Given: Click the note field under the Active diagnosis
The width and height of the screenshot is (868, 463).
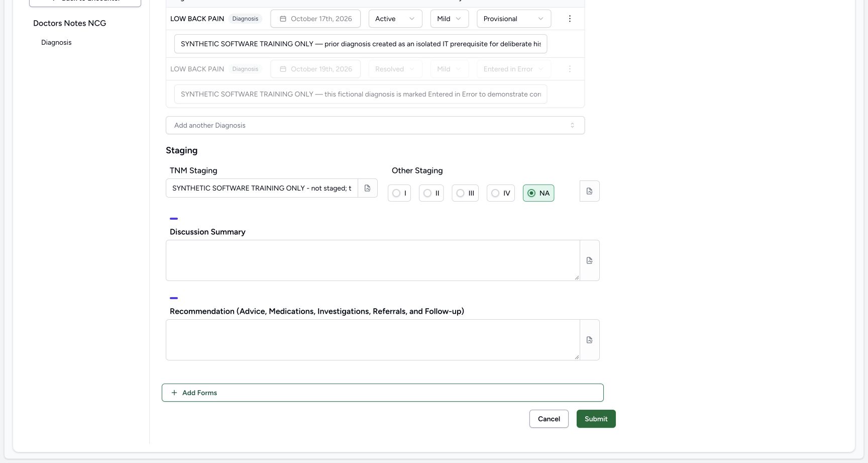Looking at the screenshot, I should (x=361, y=44).
